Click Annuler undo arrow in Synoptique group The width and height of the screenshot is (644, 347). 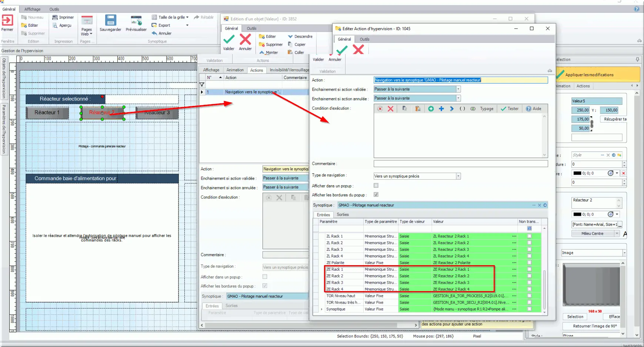(154, 33)
